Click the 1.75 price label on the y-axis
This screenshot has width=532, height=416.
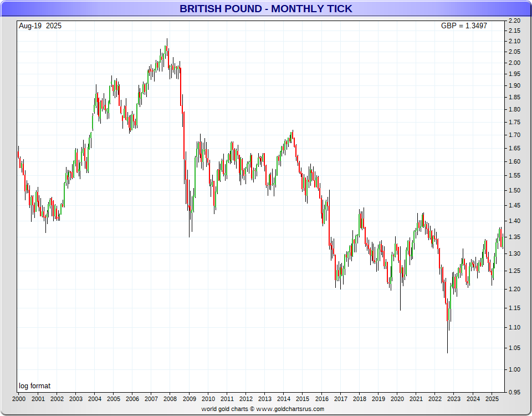click(515, 122)
